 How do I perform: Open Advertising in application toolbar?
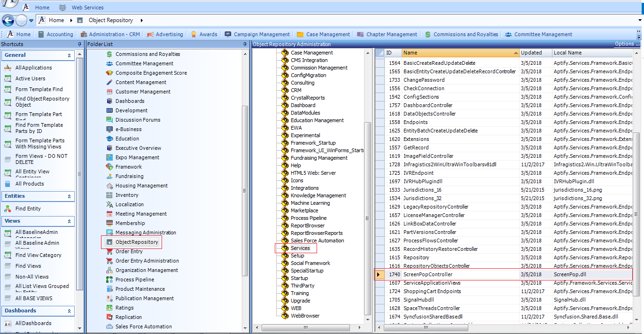pyautogui.click(x=165, y=34)
